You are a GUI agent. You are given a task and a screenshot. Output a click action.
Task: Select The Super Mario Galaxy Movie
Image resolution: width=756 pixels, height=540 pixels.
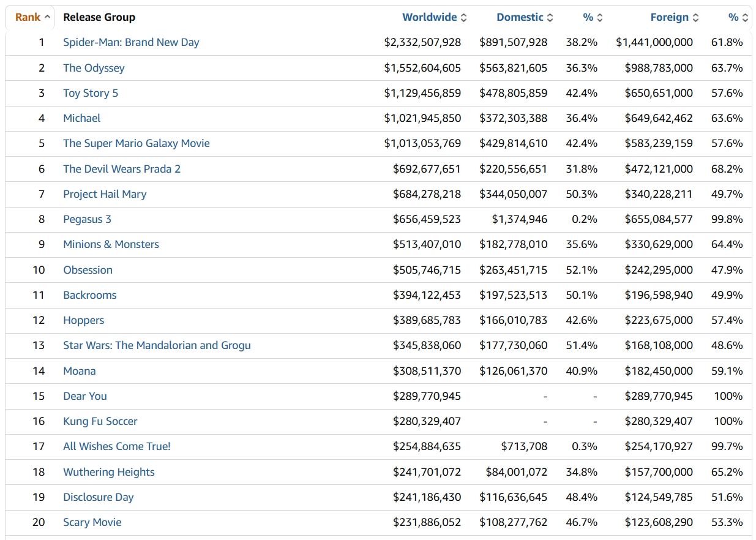pyautogui.click(x=137, y=143)
